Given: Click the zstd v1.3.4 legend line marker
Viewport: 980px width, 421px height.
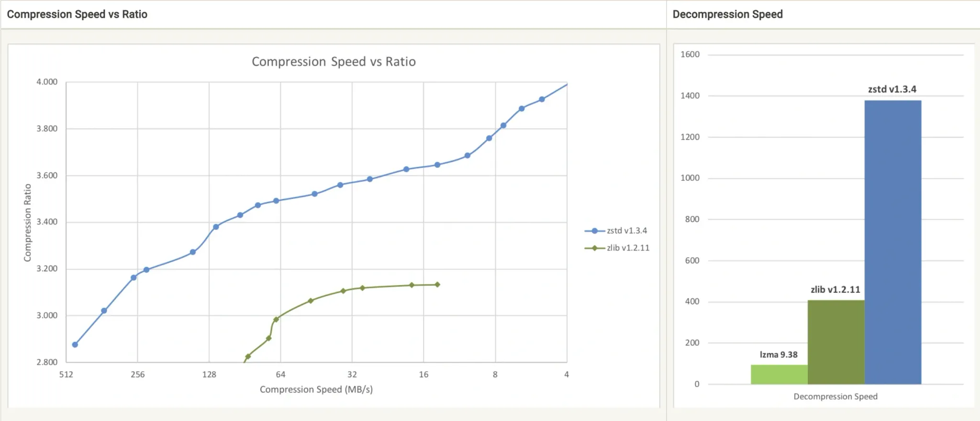Looking at the screenshot, I should 595,231.
